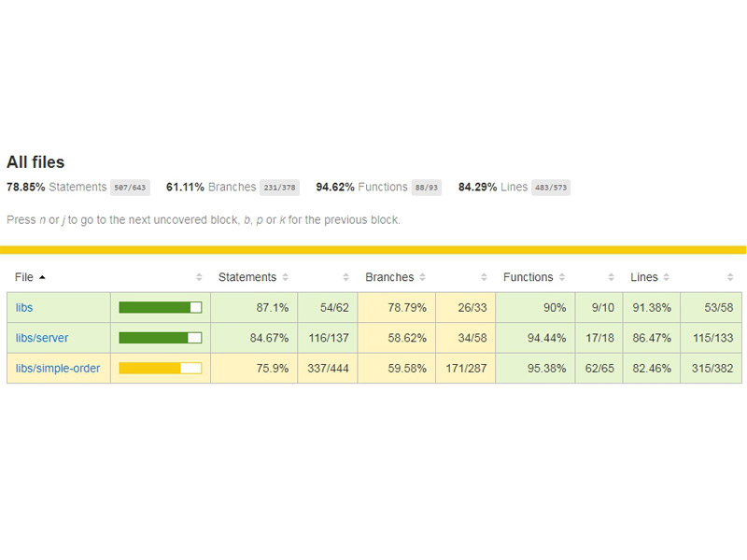Click sort arrows above the 53/58 lines count
This screenshot has width=747, height=560.
730,277
